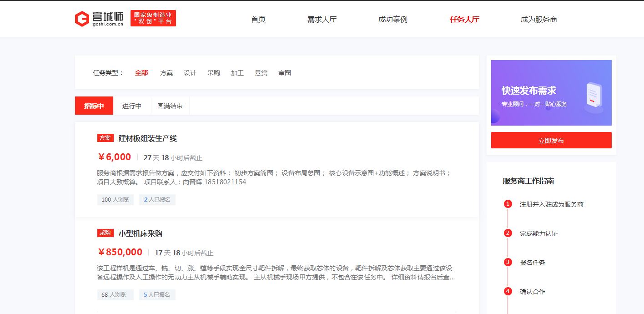Click step 4 circle icon in the guide
This screenshot has height=314, width=644.
508,291
